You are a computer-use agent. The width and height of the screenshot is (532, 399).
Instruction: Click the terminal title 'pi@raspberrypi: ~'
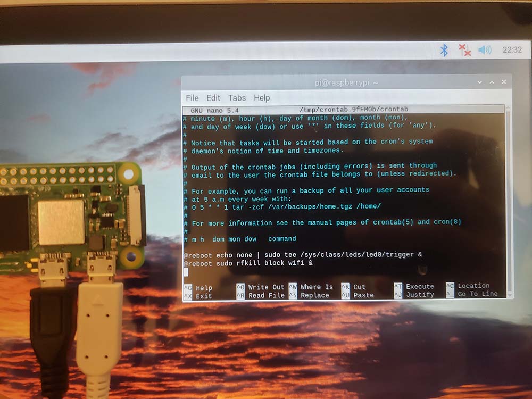click(346, 82)
